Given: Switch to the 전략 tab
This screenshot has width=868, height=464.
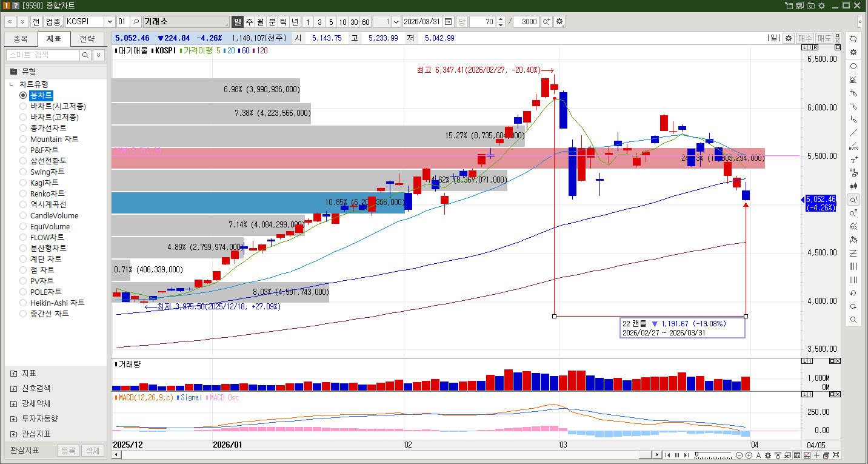Looking at the screenshot, I should click(87, 39).
